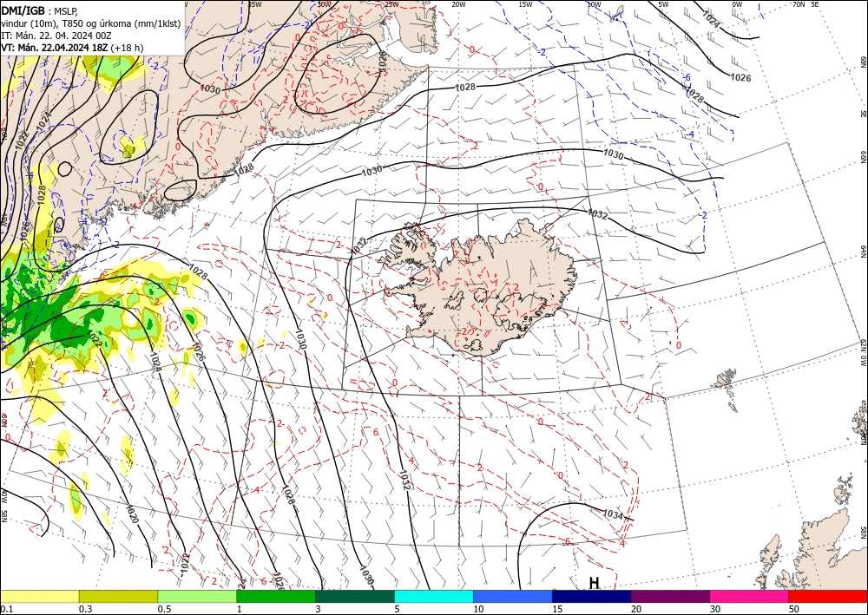
Task: Click the 'H' high pressure marker
Action: pos(594,583)
